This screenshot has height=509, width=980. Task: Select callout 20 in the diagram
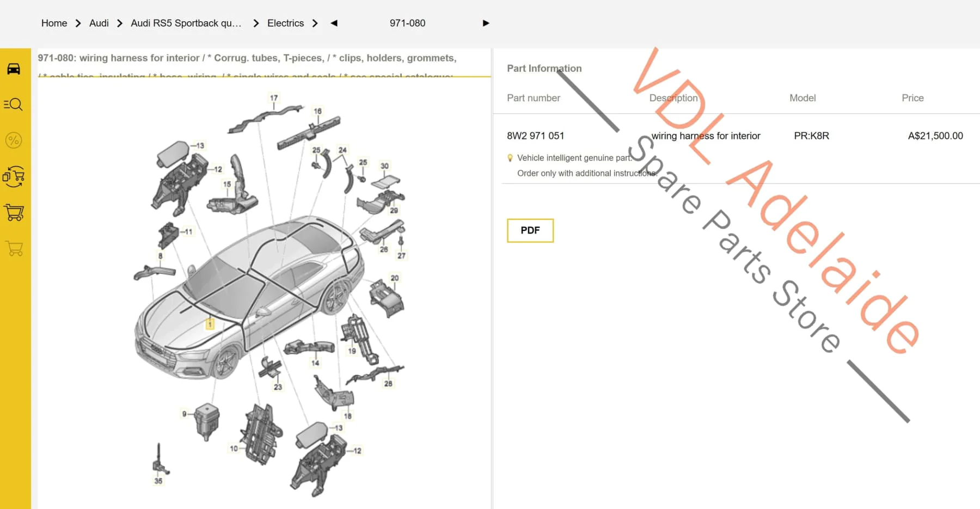(x=395, y=278)
